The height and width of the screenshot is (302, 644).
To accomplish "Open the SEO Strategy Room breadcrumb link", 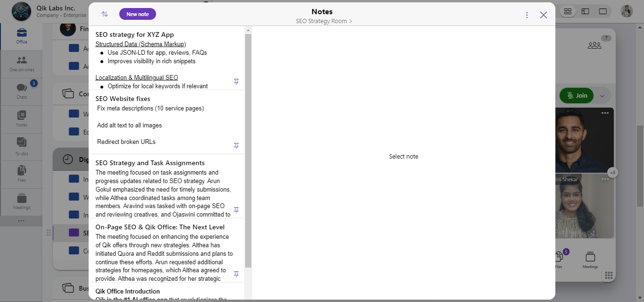I will coord(323,21).
